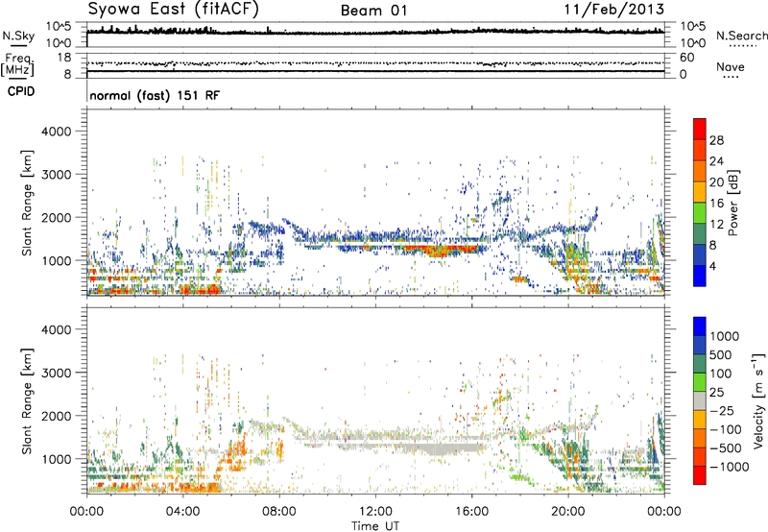Click the 'Time UT' axis title
The height and width of the screenshot is (532, 768).
point(375,526)
